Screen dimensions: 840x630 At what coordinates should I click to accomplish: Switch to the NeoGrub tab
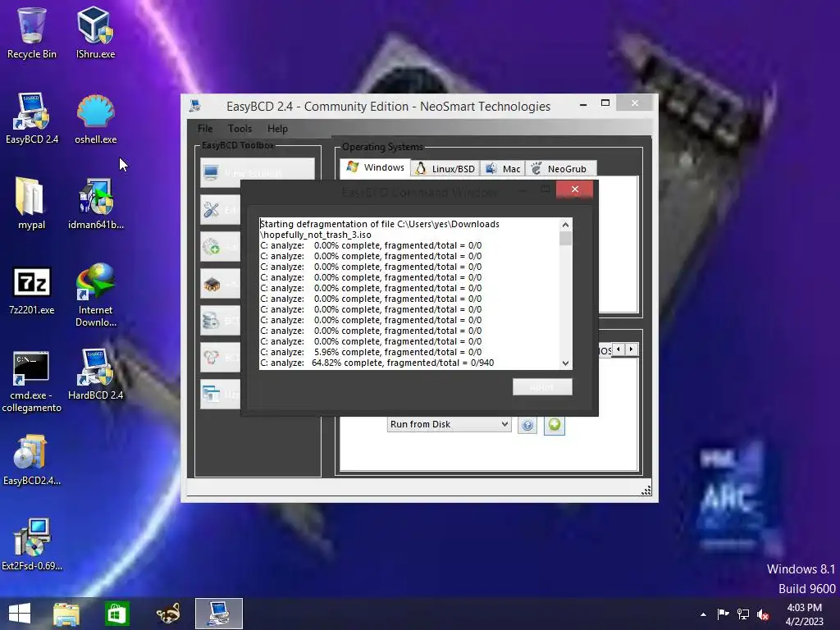pyautogui.click(x=560, y=169)
